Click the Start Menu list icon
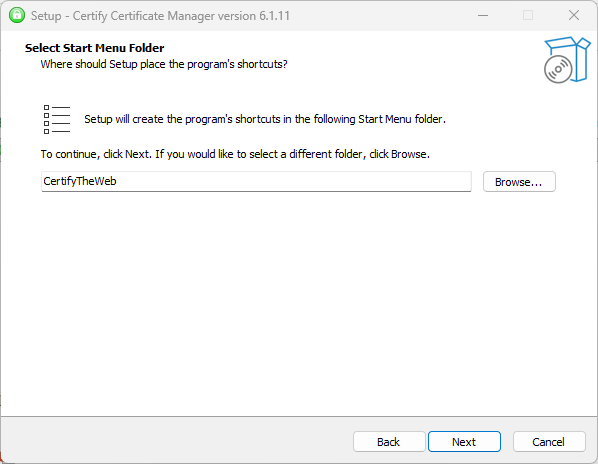 [57, 119]
